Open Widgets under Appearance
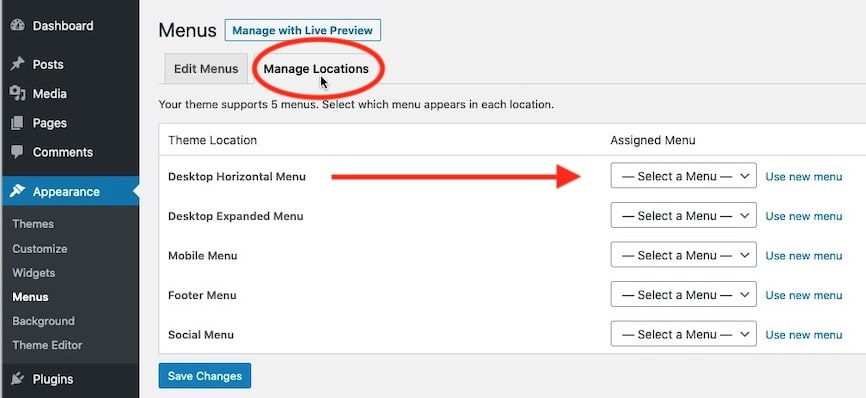Viewport: 866px width, 398px height. (x=34, y=273)
